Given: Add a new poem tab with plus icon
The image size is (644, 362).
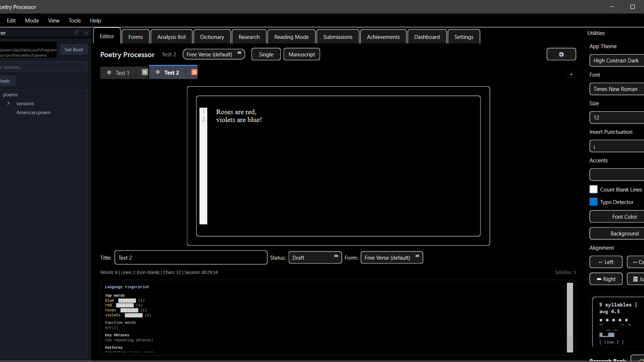Looking at the screenshot, I should tap(572, 74).
